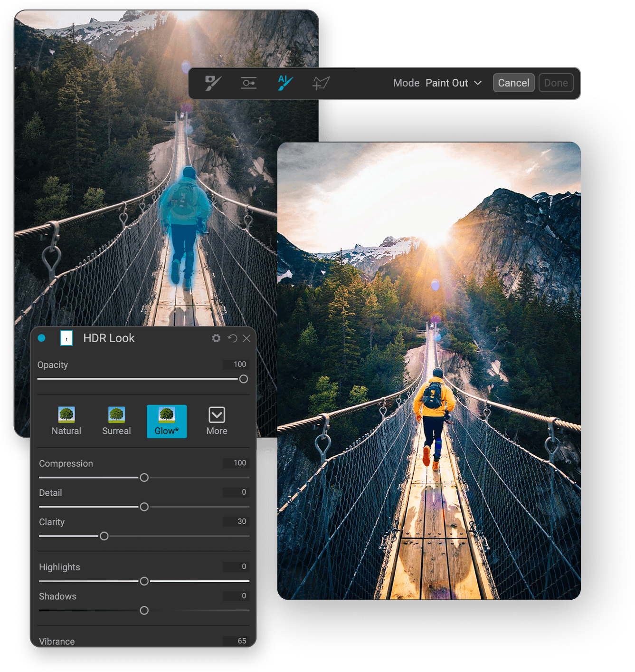Image resolution: width=635 pixels, height=672 pixels.
Task: Confirm masking by pressing Done
Action: pyautogui.click(x=556, y=83)
